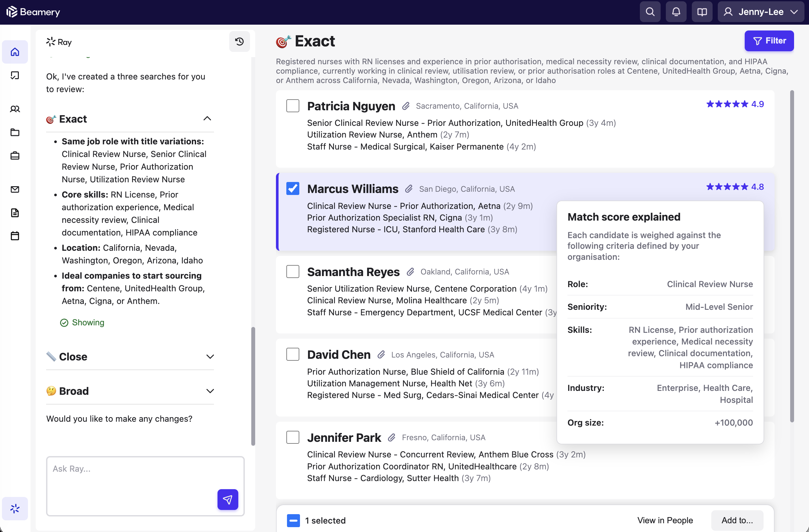Viewport: 809px width, 532px height.
Task: Select Patricia Nguyen checkbox
Action: click(x=293, y=106)
